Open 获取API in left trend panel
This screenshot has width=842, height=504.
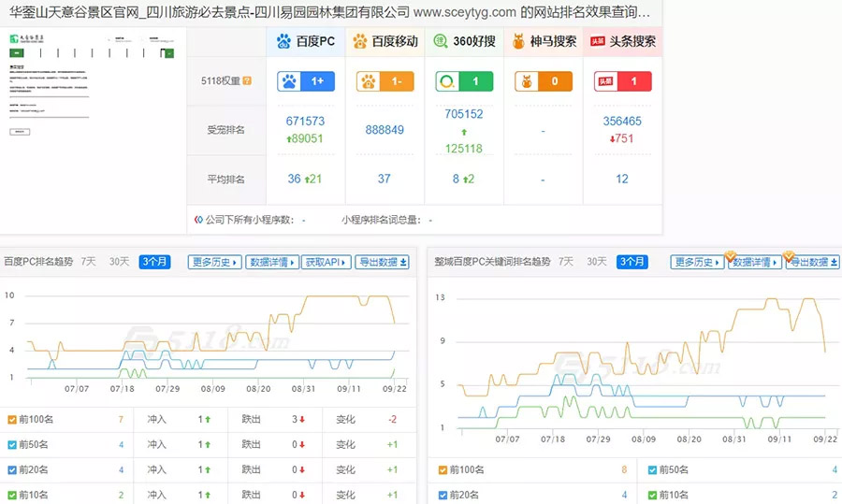(x=327, y=262)
